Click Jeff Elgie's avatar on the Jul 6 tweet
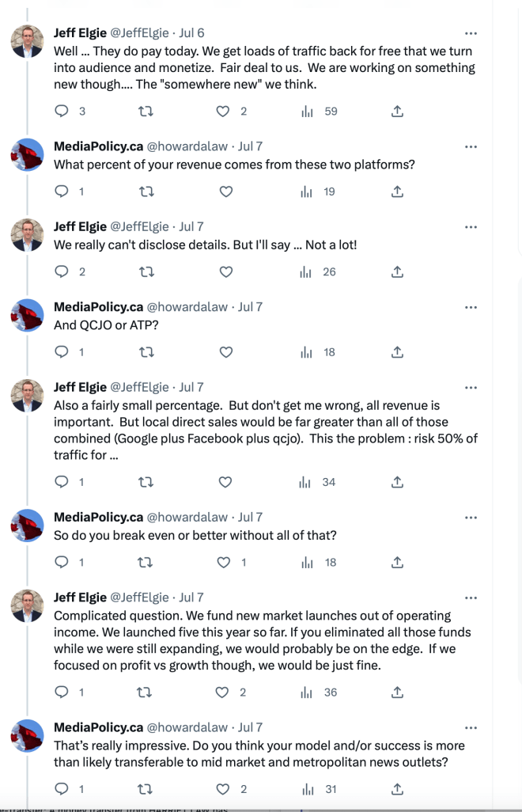The width and height of the screenshot is (522, 812). pyautogui.click(x=27, y=41)
